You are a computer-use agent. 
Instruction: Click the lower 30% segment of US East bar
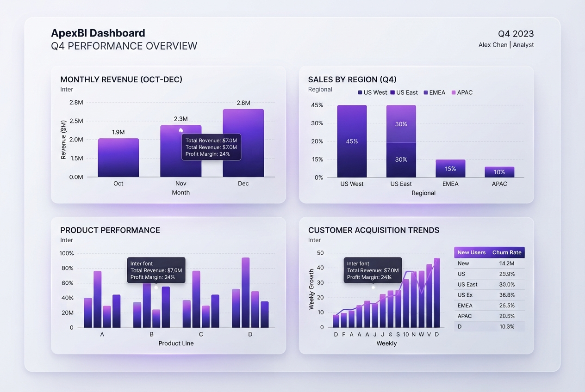[401, 160]
